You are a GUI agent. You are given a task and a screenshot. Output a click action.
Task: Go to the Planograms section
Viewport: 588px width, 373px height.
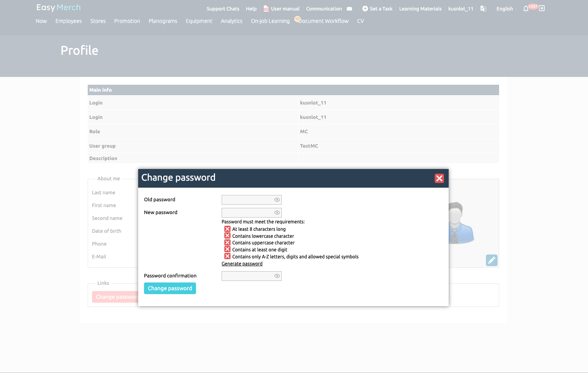(163, 21)
